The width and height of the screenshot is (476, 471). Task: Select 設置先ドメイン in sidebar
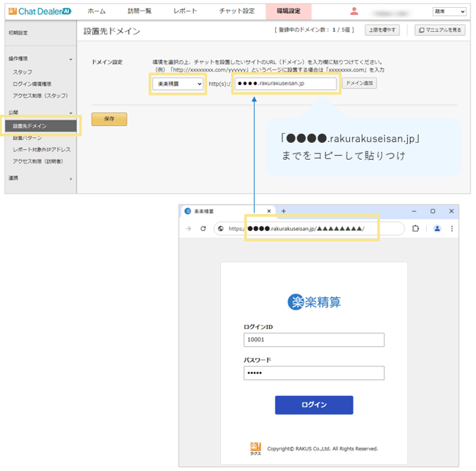click(x=41, y=126)
